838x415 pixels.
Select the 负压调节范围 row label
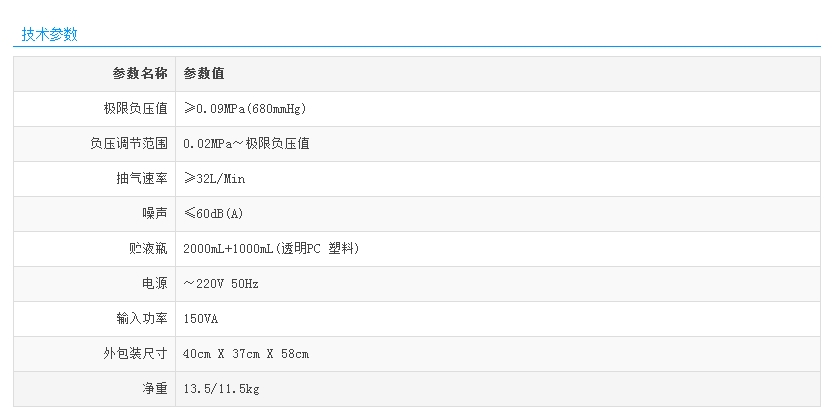point(128,143)
